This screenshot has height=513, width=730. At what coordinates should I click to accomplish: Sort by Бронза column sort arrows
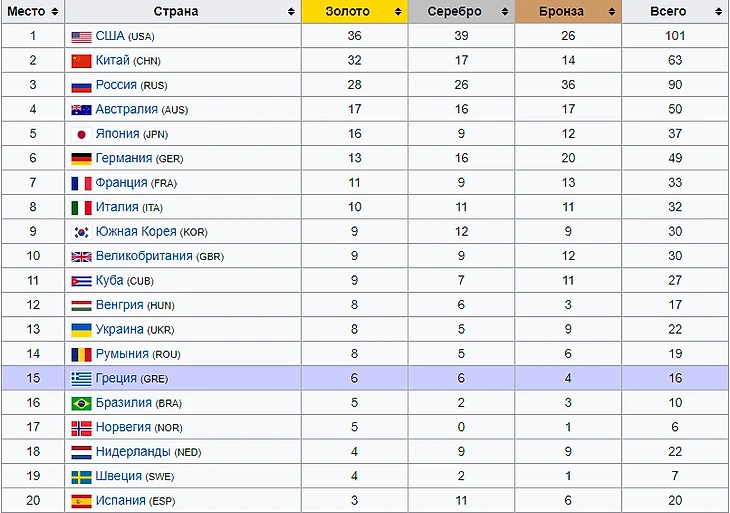tap(611, 12)
